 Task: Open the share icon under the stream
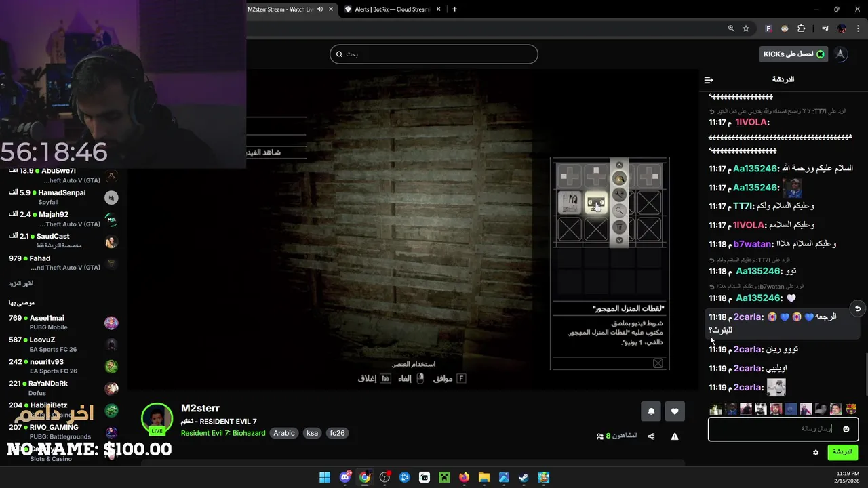point(651,436)
